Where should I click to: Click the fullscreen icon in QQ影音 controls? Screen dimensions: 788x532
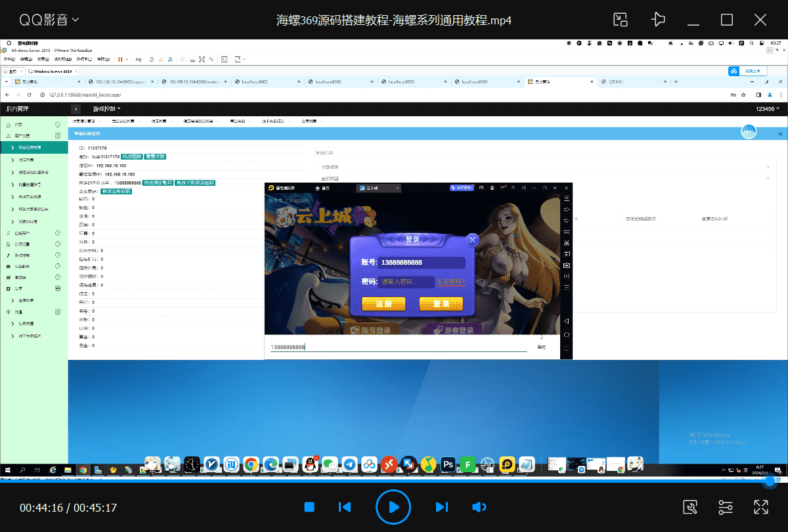click(760, 507)
